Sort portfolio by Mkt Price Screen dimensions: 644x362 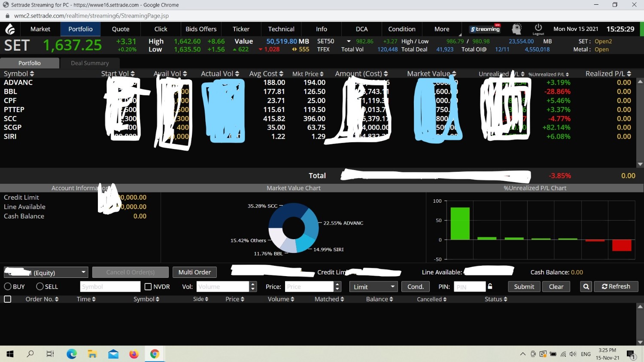tap(322, 74)
